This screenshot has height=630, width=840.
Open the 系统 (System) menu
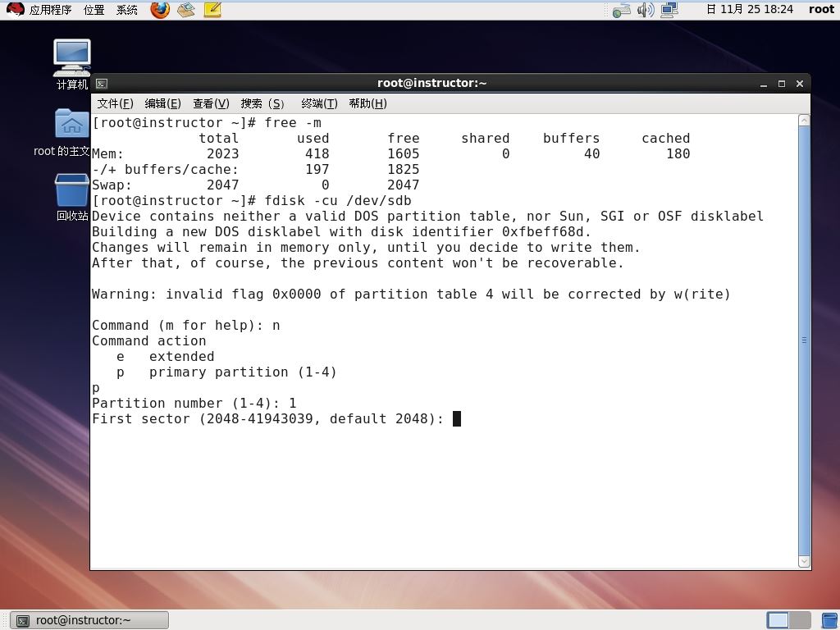(x=127, y=10)
